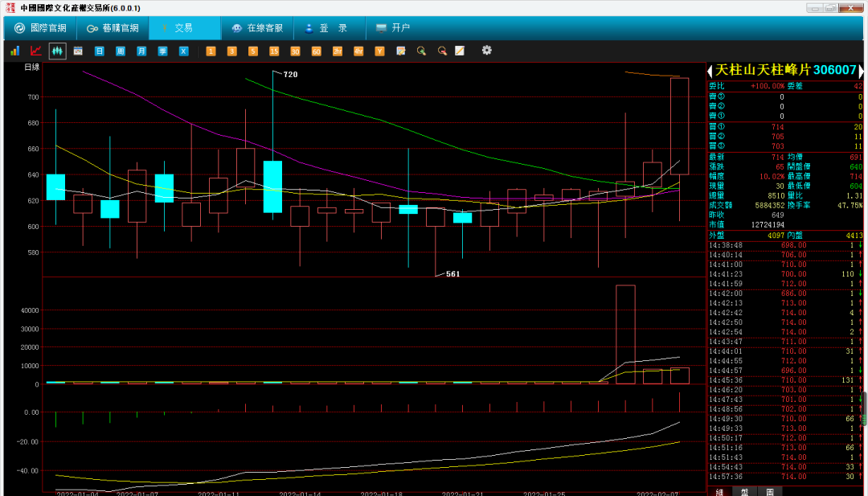Image resolution: width=868 pixels, height=496 pixels.
Task: Open the notes edit icon in toolbar
Action: tap(401, 51)
